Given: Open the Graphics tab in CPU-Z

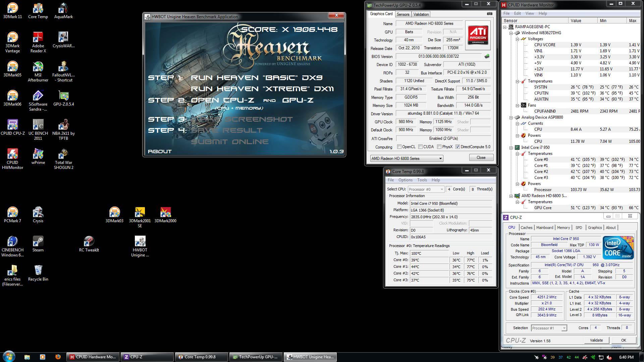Looking at the screenshot, I should point(595,228).
